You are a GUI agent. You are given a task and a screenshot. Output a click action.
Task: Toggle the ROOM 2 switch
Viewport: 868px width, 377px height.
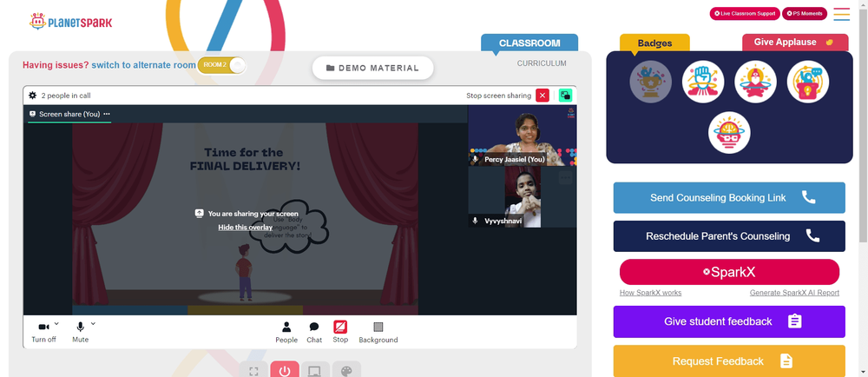[221, 65]
